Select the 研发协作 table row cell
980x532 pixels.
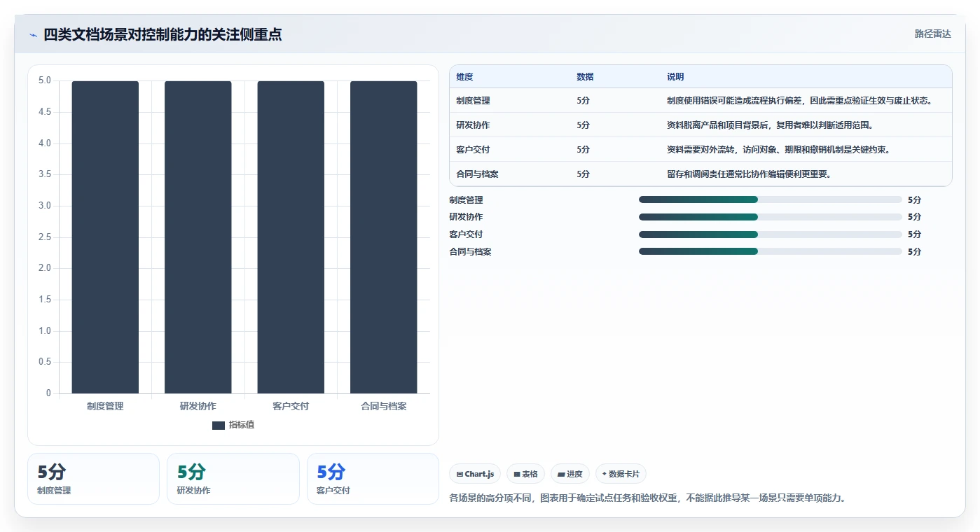(473, 125)
